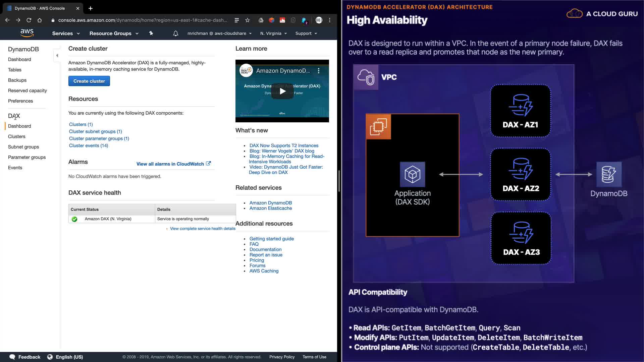Click the Create cluster button

click(89, 81)
